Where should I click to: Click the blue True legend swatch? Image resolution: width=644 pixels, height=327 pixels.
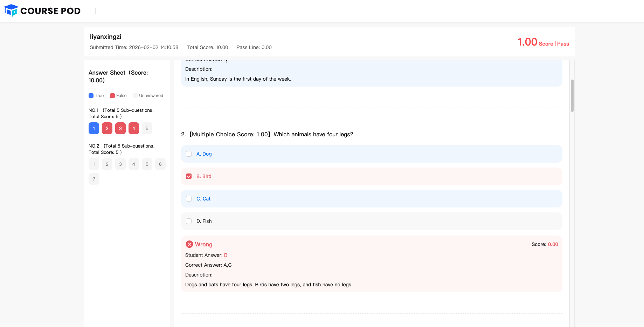[91, 96]
